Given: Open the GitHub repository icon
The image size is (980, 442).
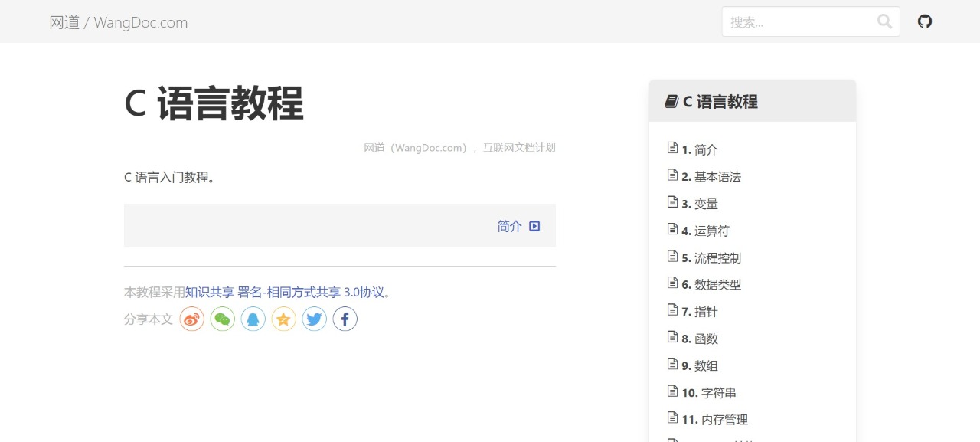Looking at the screenshot, I should tap(924, 21).
